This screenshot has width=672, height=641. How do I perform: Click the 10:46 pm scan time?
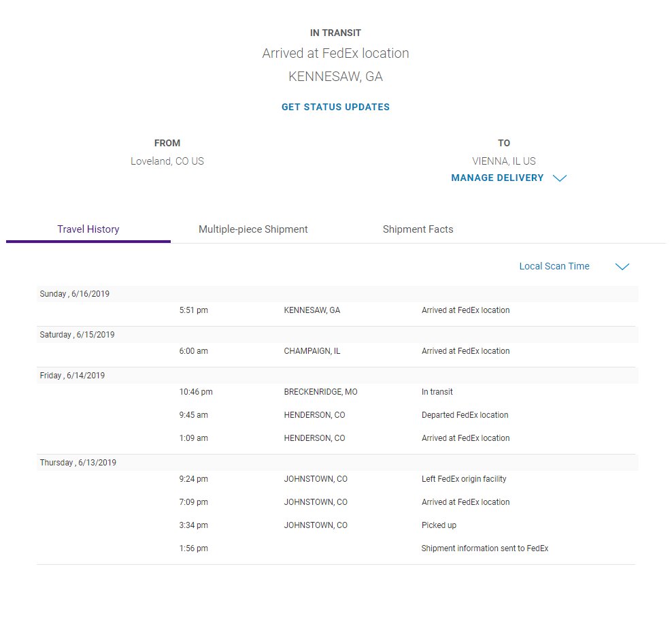coord(196,391)
